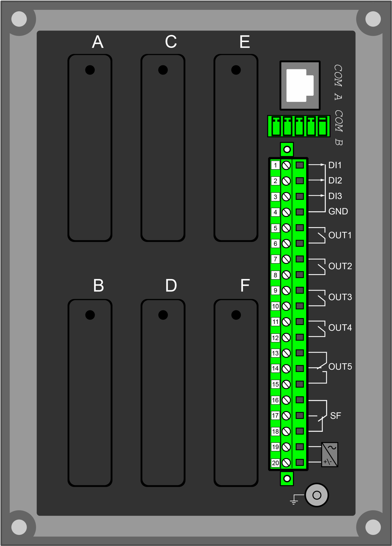Click the OUT2 label
The height and width of the screenshot is (546, 392).
[340, 266]
